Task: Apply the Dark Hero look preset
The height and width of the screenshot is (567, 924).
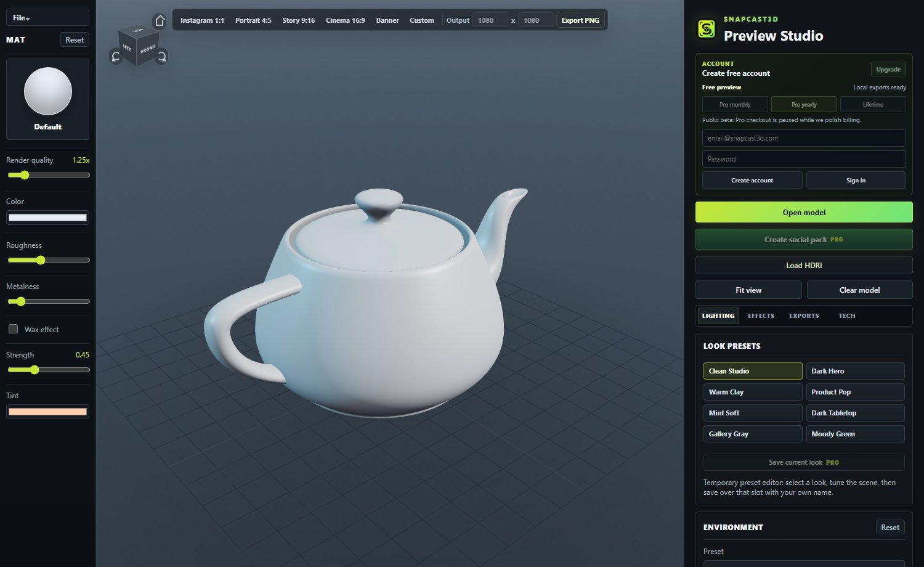Action: pyautogui.click(x=855, y=371)
